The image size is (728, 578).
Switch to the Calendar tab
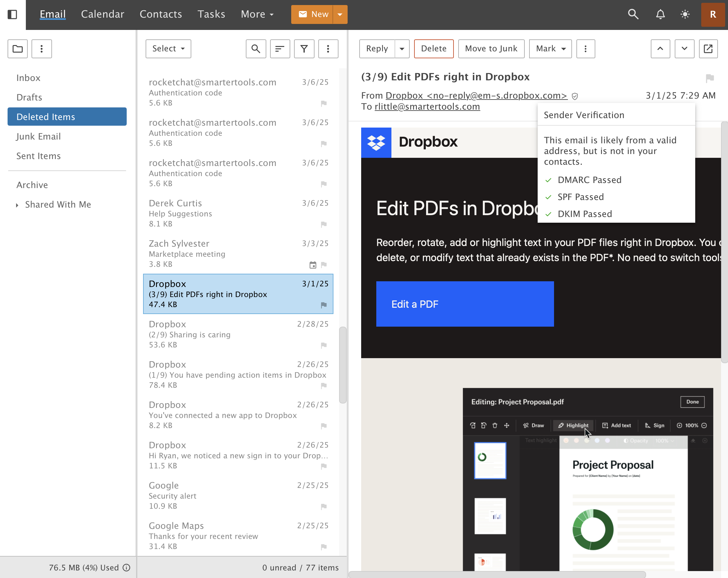(103, 14)
